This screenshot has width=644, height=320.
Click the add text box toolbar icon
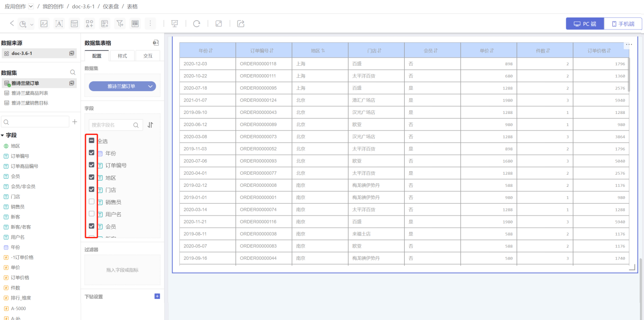pyautogui.click(x=59, y=24)
